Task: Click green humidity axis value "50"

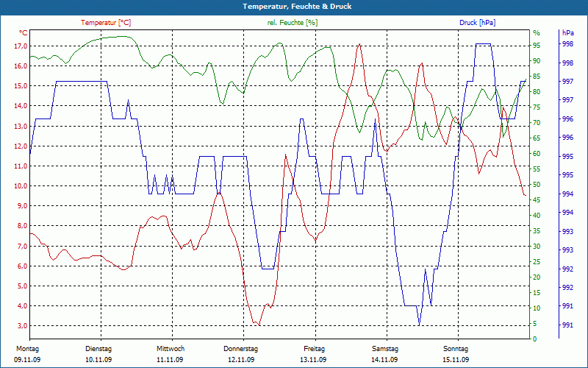Action: 537,185
